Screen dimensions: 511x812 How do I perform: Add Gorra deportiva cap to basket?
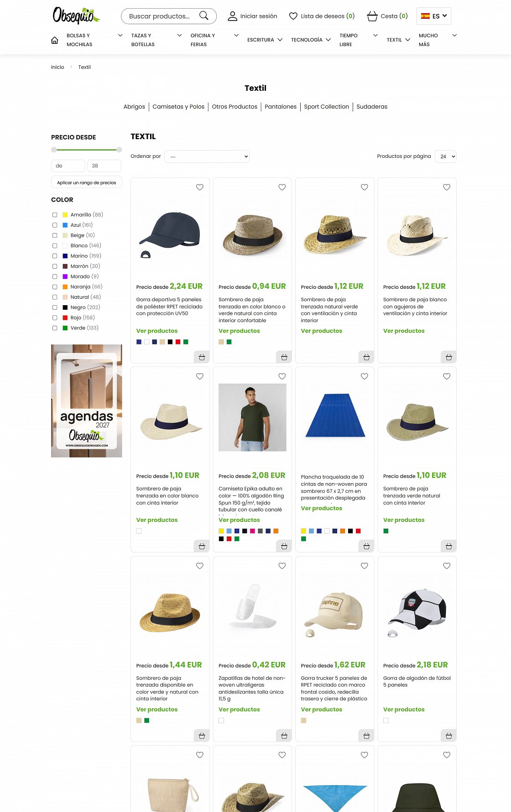pyautogui.click(x=202, y=357)
